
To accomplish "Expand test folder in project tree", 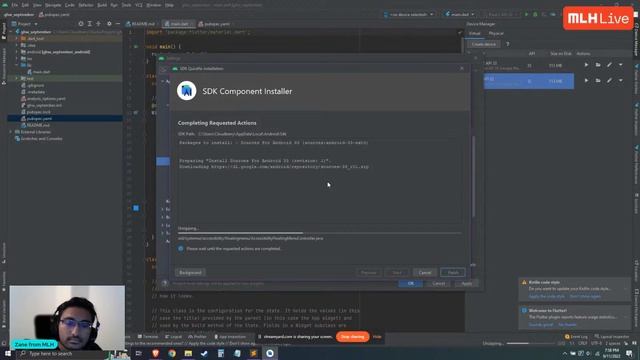I will (17, 78).
